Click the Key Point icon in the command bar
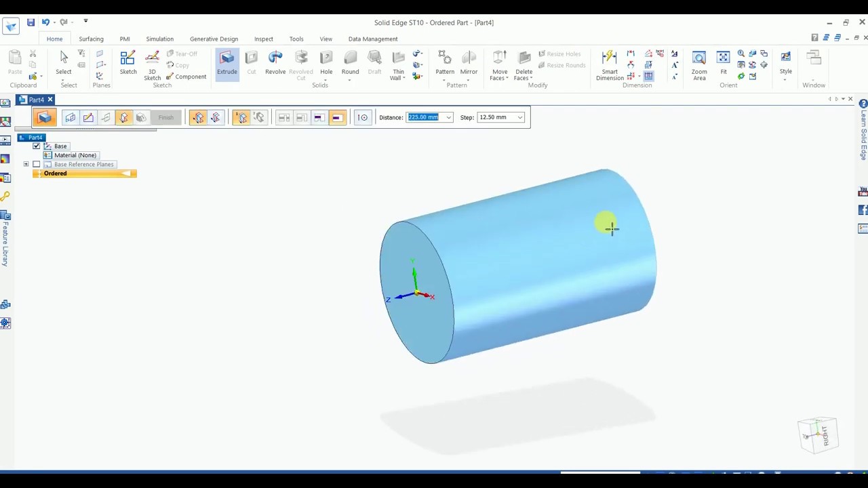868x488 pixels. tap(363, 117)
